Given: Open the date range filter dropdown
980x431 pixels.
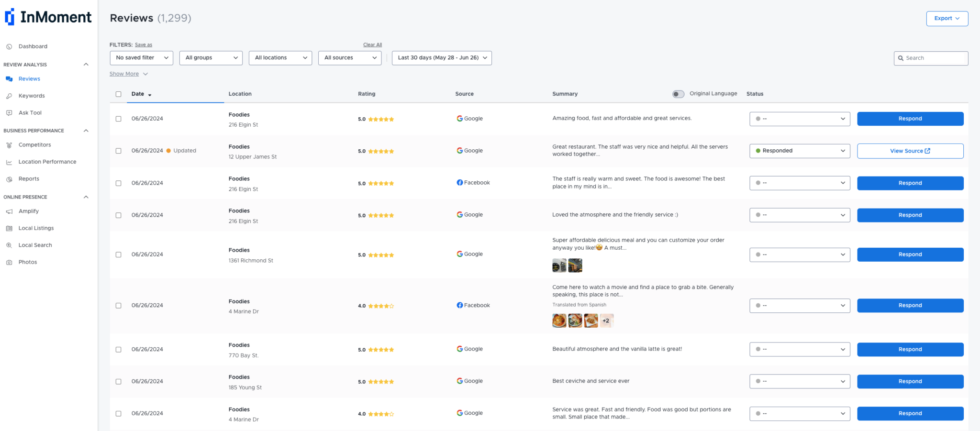Looking at the screenshot, I should (x=441, y=57).
